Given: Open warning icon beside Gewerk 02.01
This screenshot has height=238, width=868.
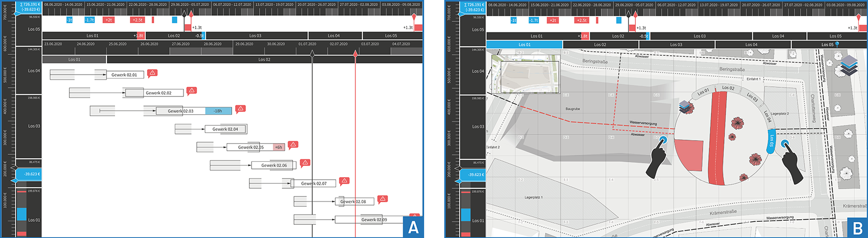Looking at the screenshot, I should [x=152, y=73].
